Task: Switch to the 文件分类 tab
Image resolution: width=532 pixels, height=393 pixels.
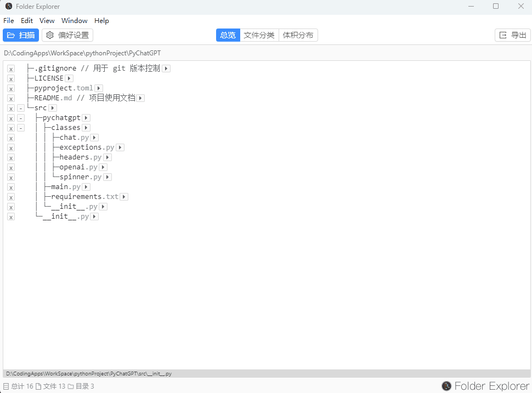Action: point(259,35)
